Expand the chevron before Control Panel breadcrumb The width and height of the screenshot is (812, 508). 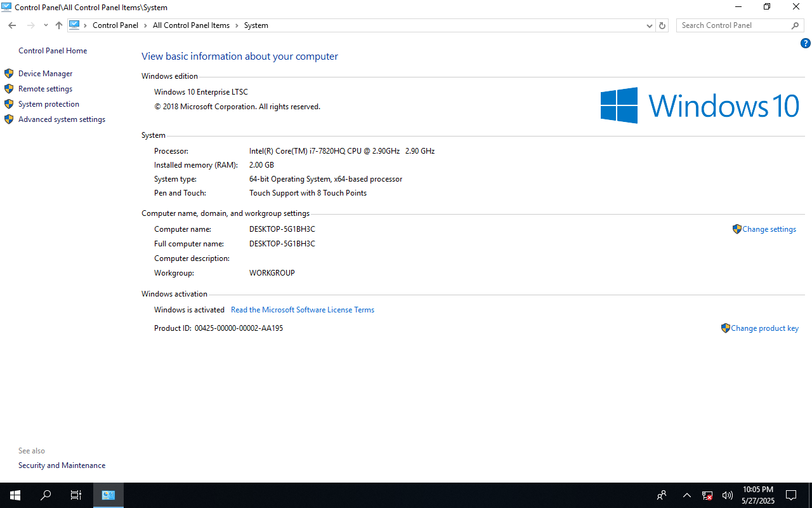click(86, 25)
